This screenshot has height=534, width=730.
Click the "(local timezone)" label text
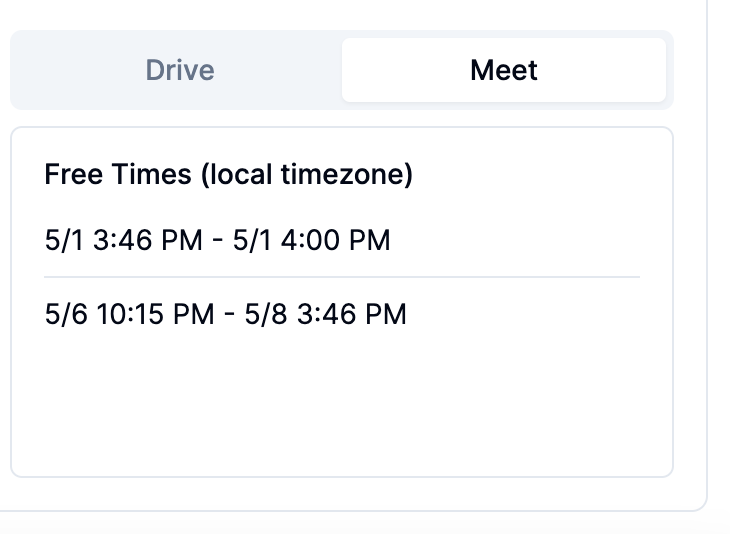pos(307,174)
